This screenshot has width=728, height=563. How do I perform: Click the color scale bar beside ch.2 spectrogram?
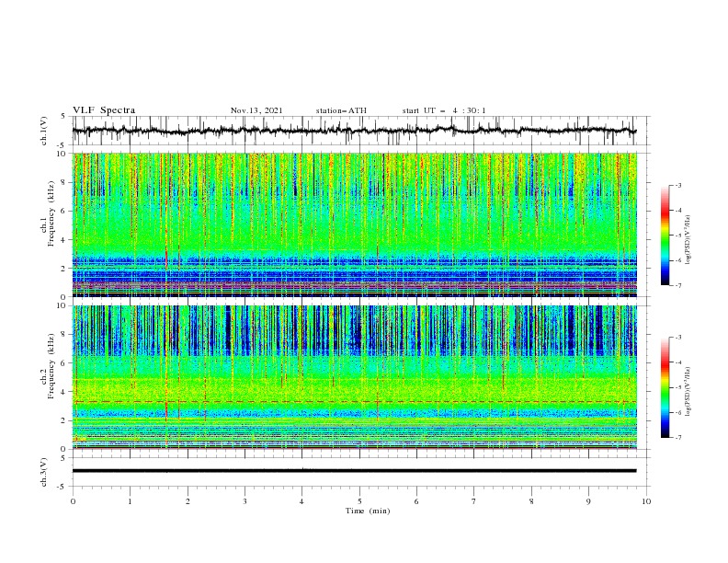click(x=665, y=387)
